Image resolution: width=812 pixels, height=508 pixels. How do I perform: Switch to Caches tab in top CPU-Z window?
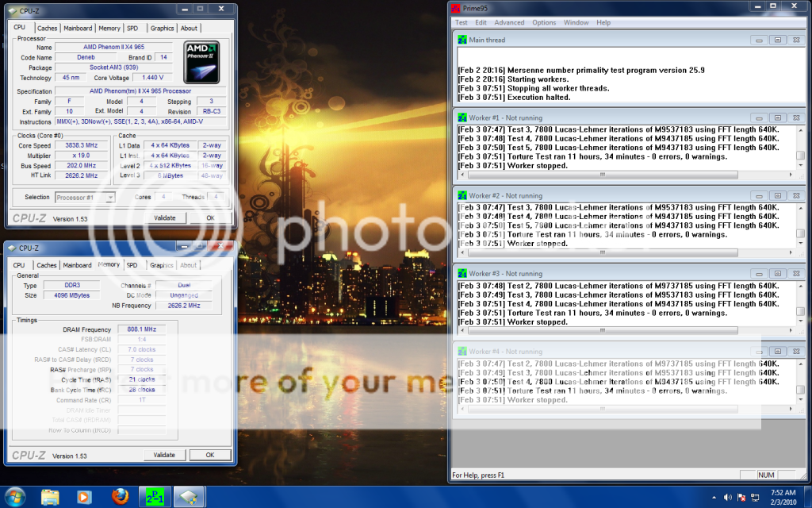47,28
